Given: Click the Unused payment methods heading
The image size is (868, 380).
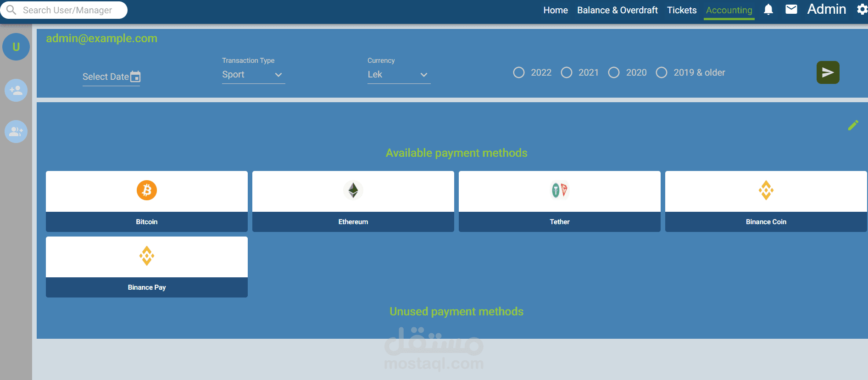Looking at the screenshot, I should pos(456,312).
